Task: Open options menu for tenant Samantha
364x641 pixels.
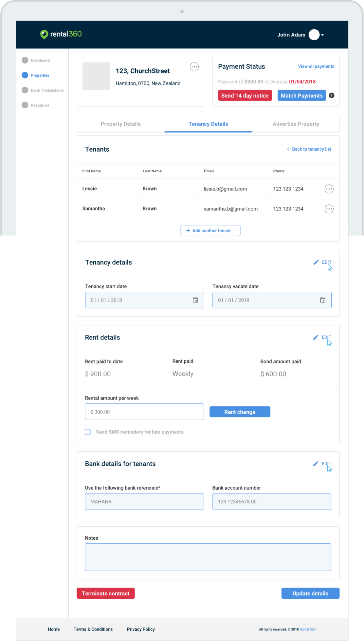Action: [x=329, y=209]
